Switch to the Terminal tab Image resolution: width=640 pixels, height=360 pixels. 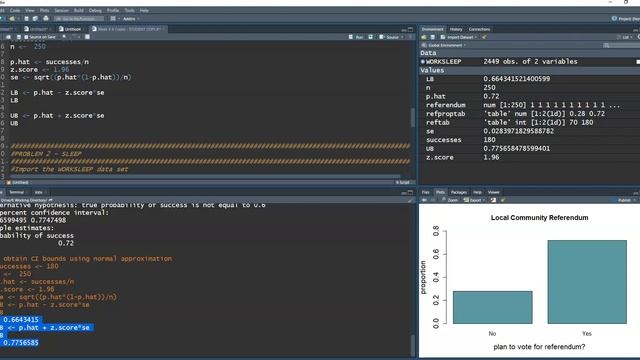18,192
